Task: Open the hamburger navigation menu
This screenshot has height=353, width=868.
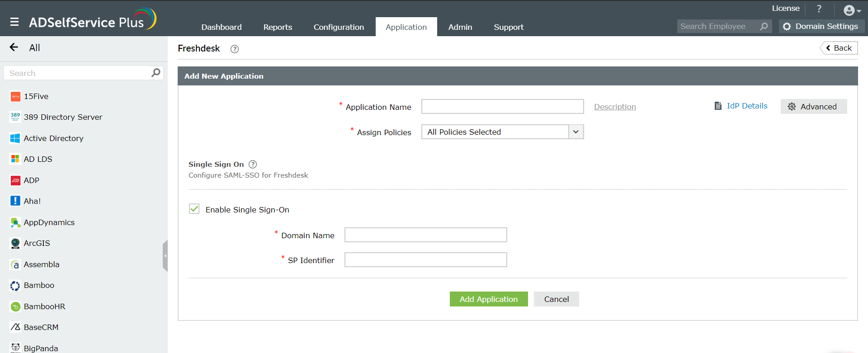Action: tap(14, 22)
